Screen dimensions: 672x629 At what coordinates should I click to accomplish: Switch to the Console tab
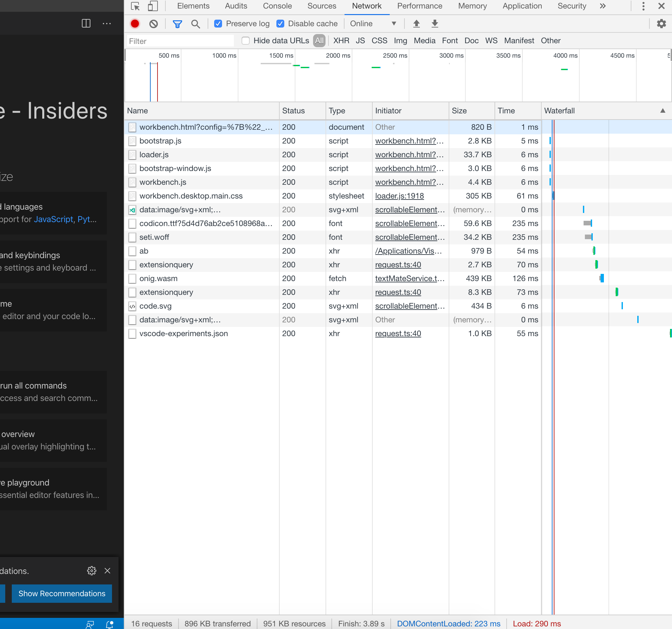pyautogui.click(x=277, y=6)
